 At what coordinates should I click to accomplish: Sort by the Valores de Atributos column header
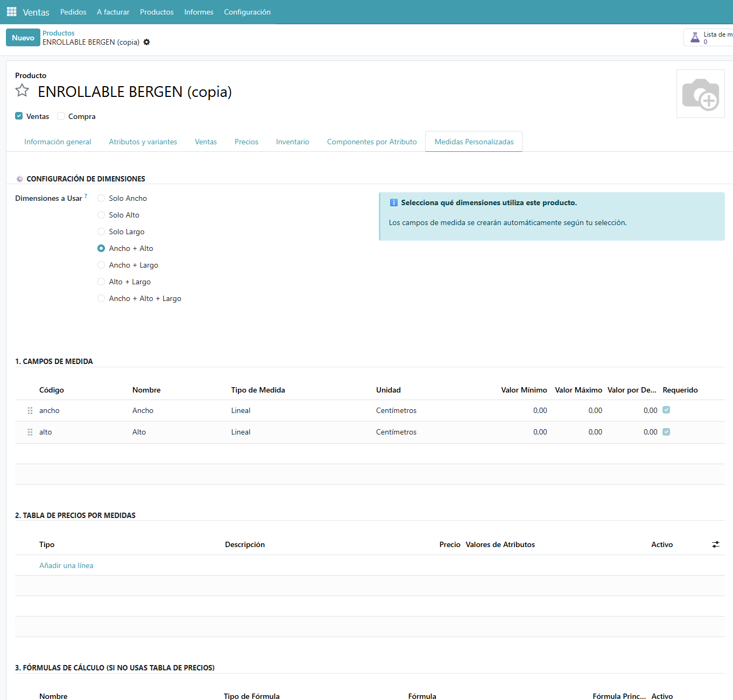pos(500,544)
